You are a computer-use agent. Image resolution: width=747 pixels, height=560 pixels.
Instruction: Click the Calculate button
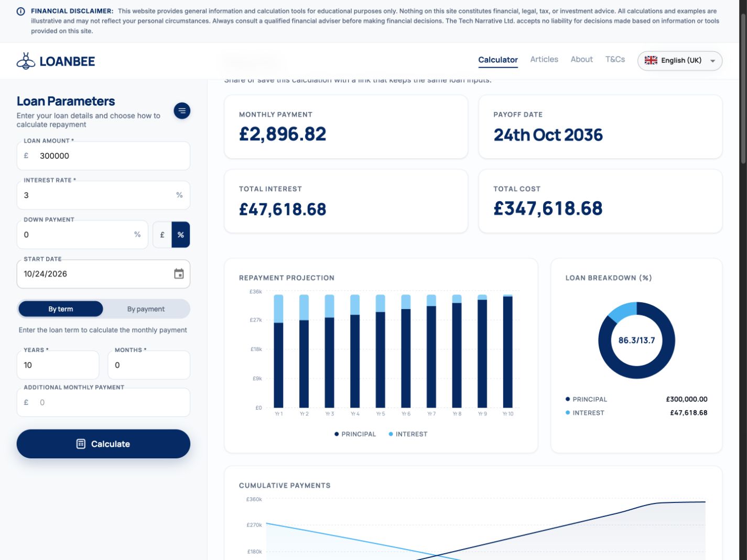(103, 444)
